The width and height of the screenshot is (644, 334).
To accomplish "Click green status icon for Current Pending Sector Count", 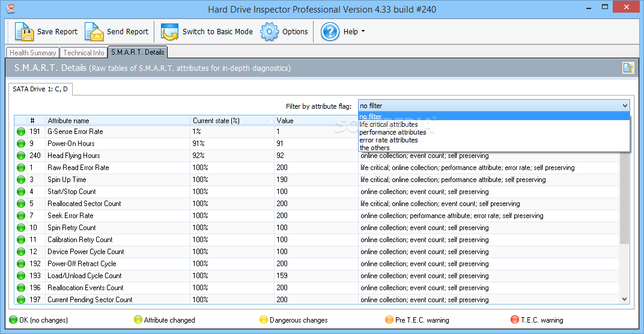I will point(21,300).
